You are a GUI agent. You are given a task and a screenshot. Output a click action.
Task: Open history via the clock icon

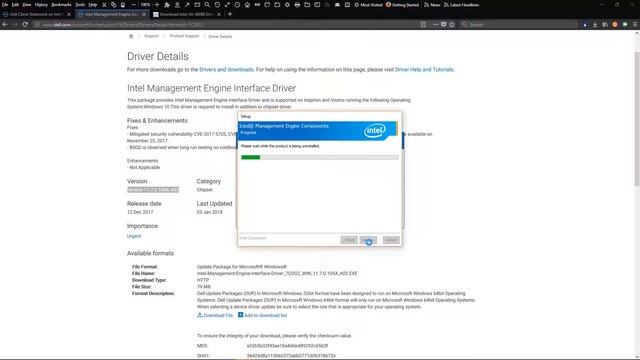point(217,5)
